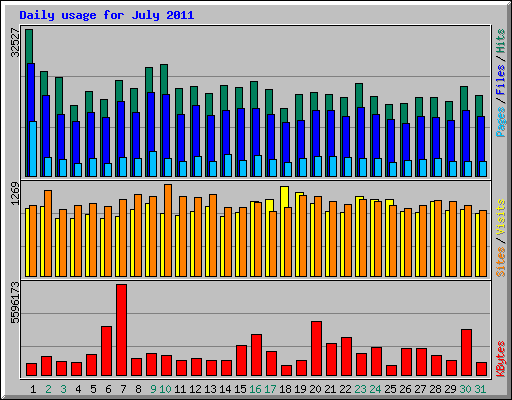Click the 32527 hits axis value

tap(15, 42)
